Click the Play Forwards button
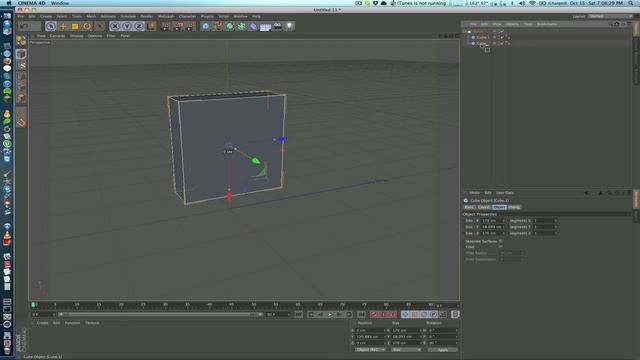The width and height of the screenshot is (640, 360). coord(330,314)
